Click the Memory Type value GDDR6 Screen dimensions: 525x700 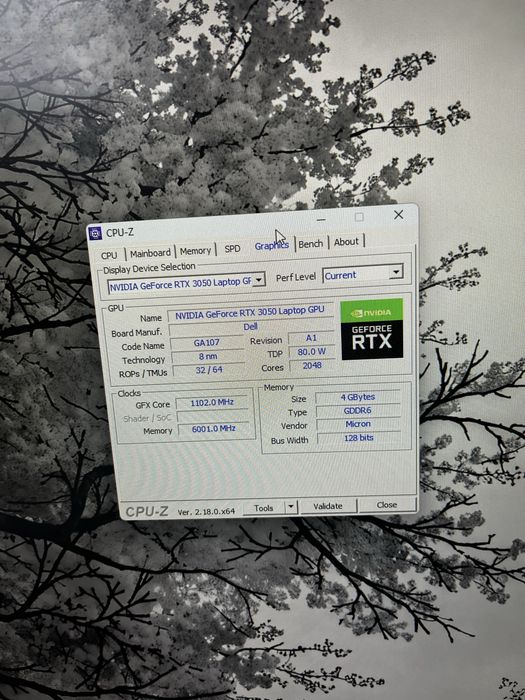(x=358, y=410)
